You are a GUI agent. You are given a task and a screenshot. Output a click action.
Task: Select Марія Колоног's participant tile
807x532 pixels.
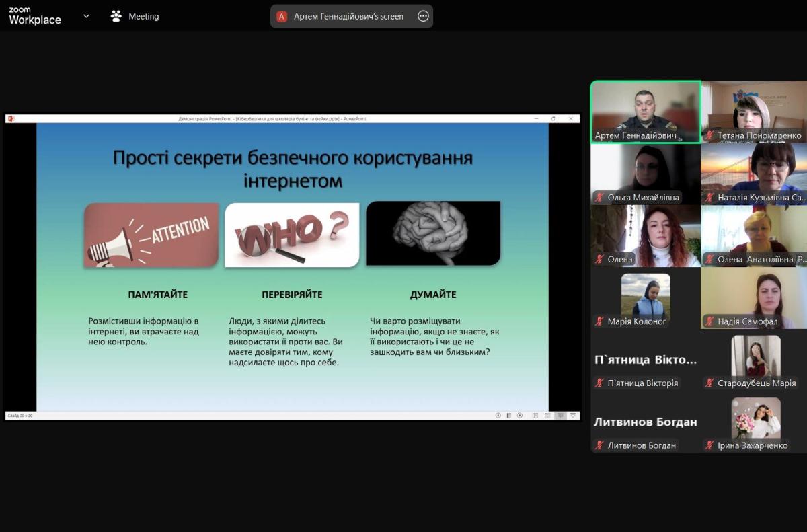(645, 297)
